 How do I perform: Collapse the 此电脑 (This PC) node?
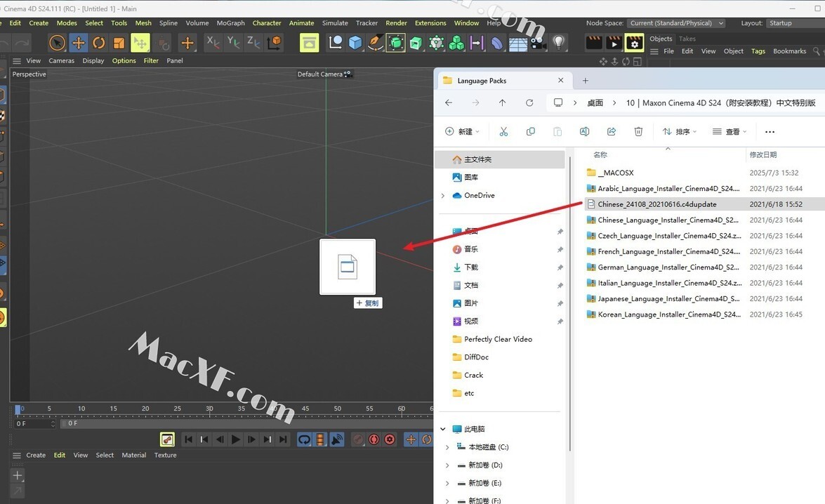pos(443,430)
